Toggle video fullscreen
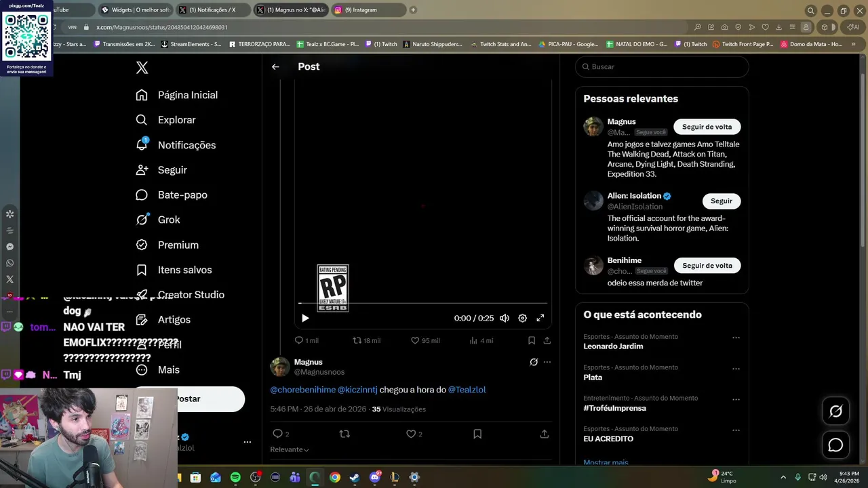Viewport: 868px width, 488px height. [x=540, y=318]
